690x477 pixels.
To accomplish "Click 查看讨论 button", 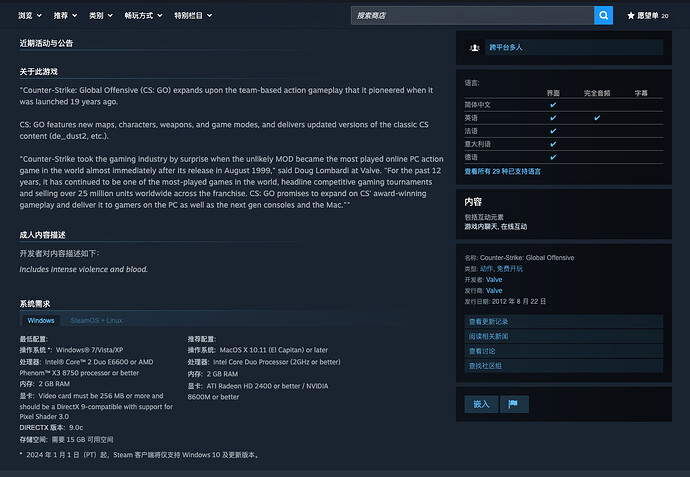I will click(x=564, y=351).
